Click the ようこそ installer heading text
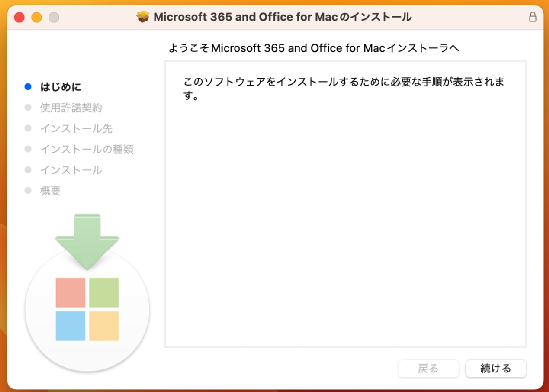Image resolution: width=549 pixels, height=392 pixels. point(314,48)
